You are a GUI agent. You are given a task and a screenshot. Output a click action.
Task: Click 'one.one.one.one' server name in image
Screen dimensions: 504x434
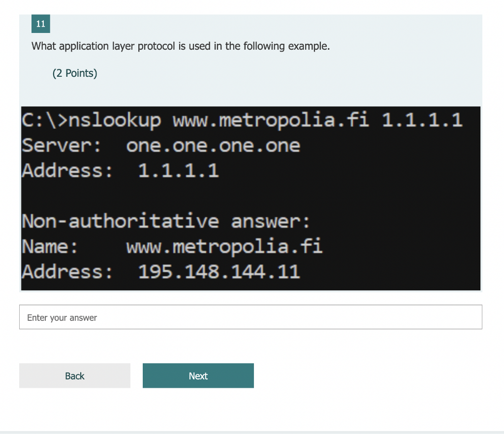[213, 146]
